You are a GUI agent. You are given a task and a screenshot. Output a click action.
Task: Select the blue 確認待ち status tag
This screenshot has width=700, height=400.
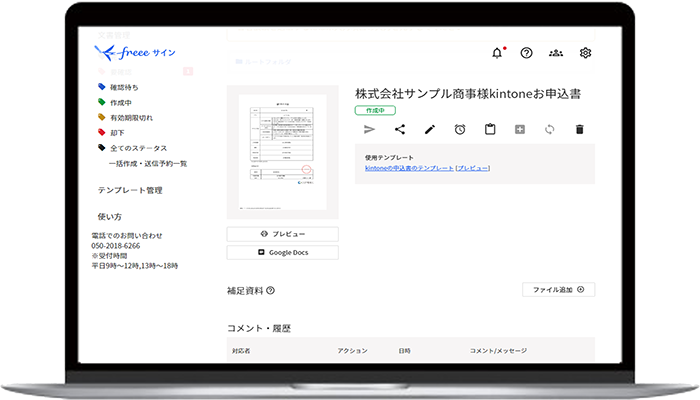coord(118,87)
